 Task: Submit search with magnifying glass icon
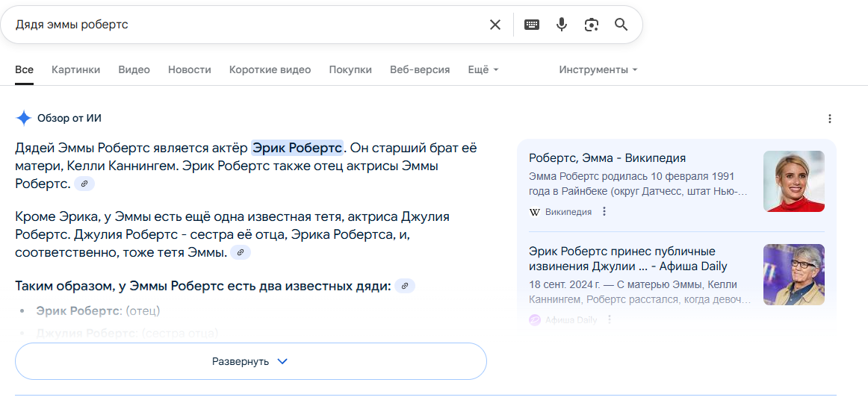click(x=621, y=25)
